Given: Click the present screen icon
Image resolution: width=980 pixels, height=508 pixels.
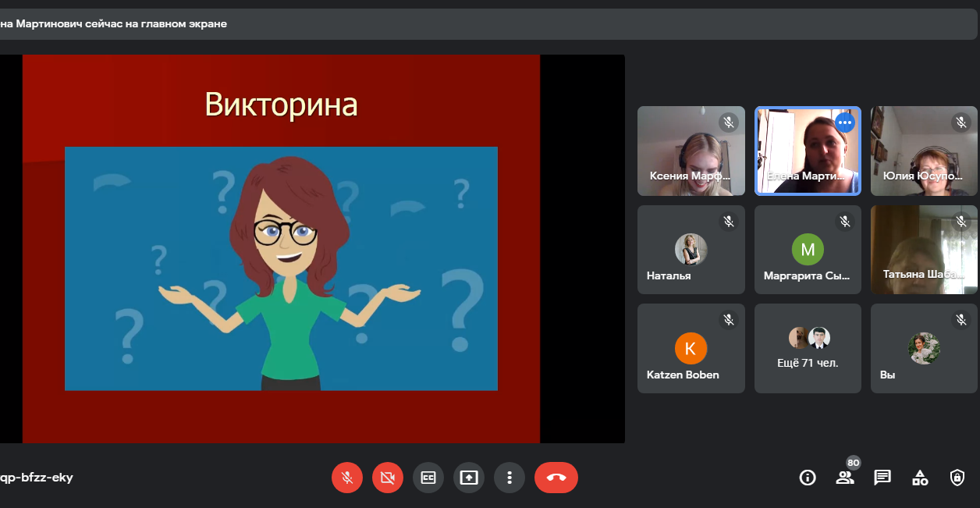Looking at the screenshot, I should click(469, 478).
